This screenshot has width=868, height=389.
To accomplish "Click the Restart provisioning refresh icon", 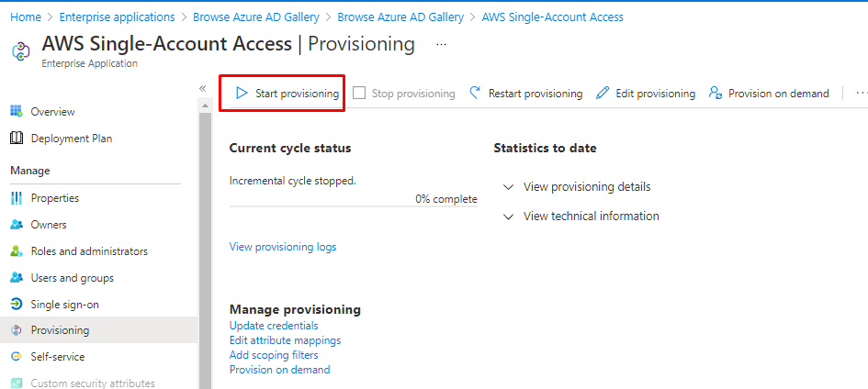I will [x=475, y=94].
